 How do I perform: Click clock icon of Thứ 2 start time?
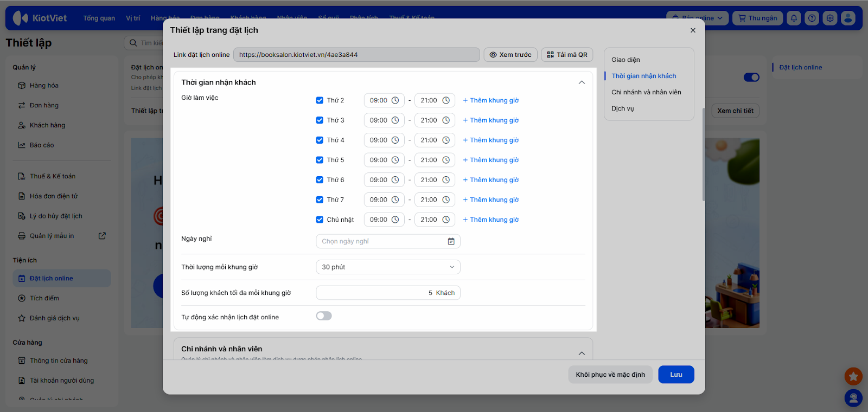(x=395, y=100)
